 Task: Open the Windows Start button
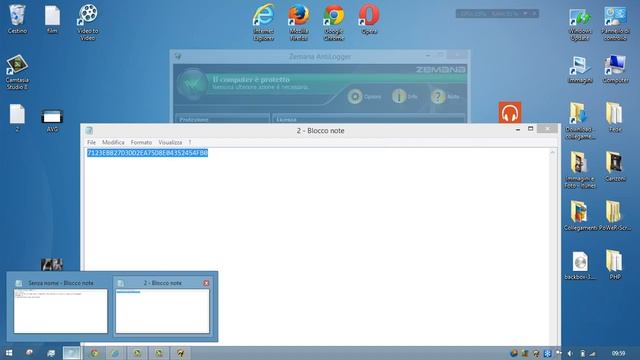(9, 353)
